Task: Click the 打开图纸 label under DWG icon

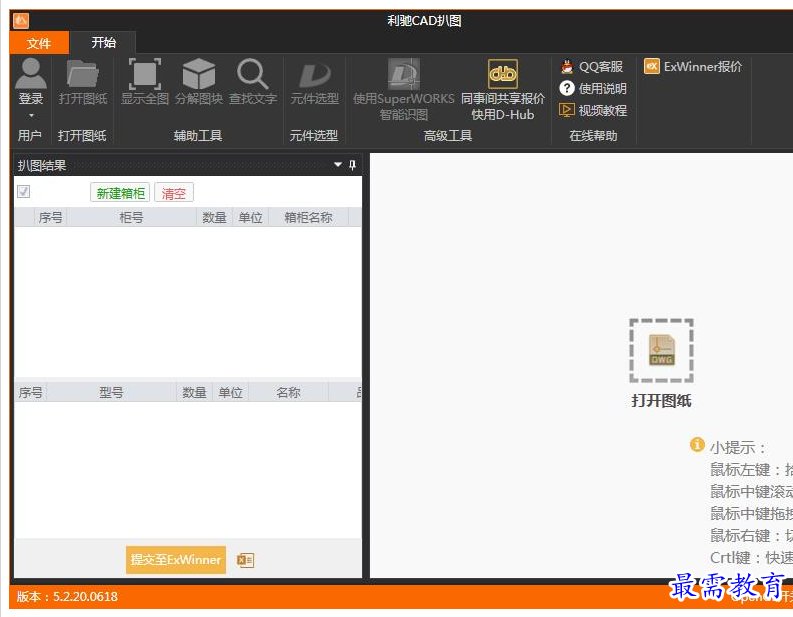Action: click(x=662, y=401)
